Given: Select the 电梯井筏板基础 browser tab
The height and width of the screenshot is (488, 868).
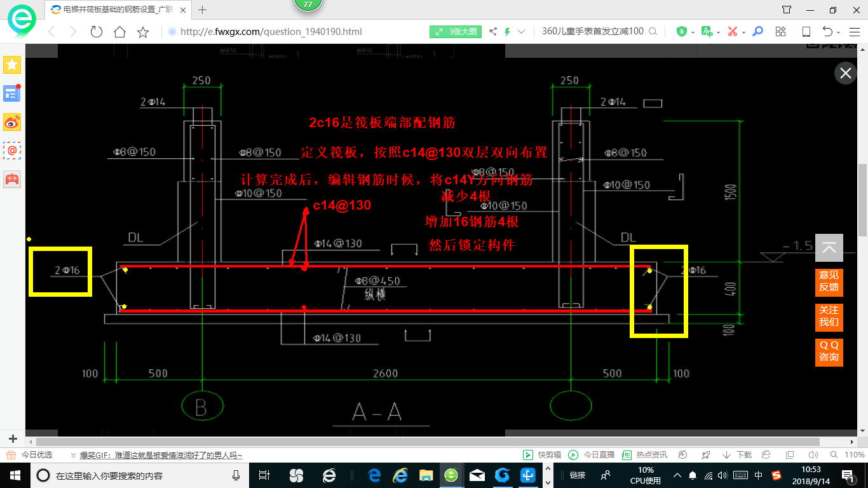Looking at the screenshot, I should click(x=118, y=10).
